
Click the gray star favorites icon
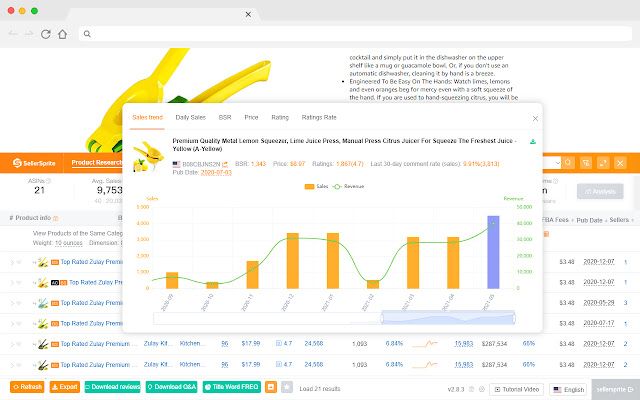[x=287, y=387]
